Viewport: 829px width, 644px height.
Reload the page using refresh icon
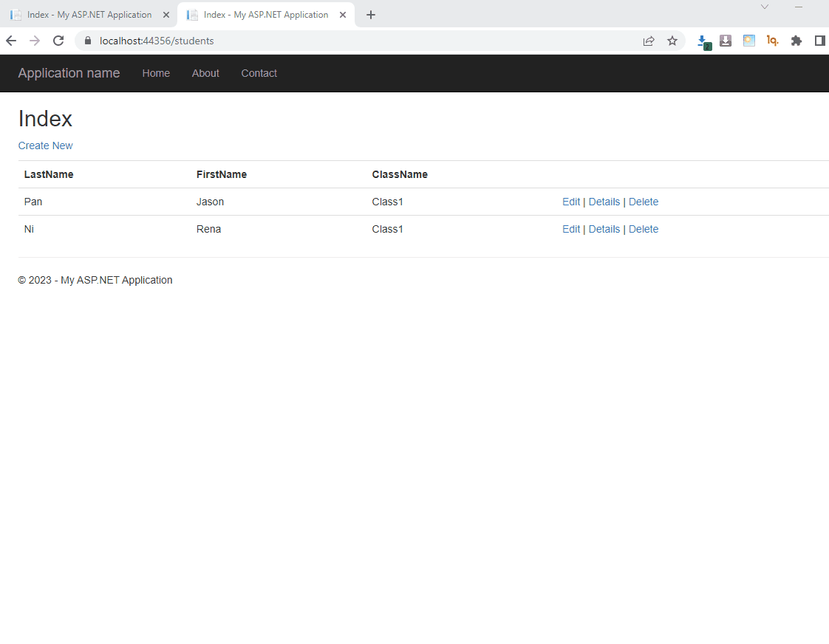[x=58, y=41]
